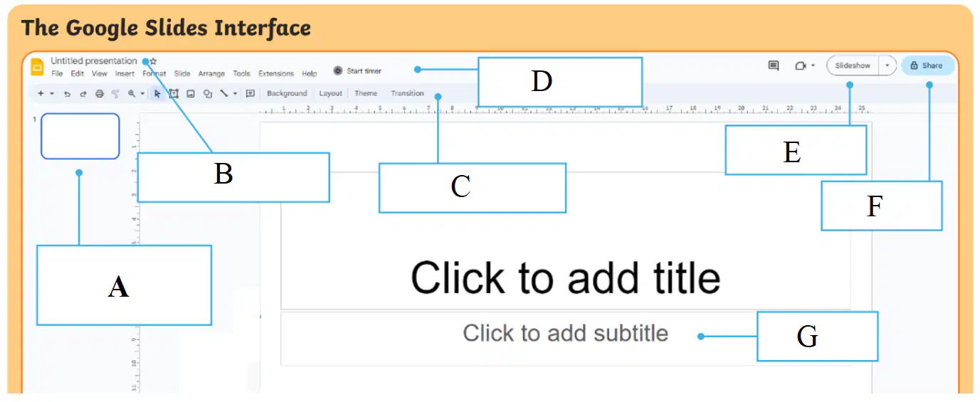The image size is (980, 402).
Task: Choose the select cursor tool
Action: click(x=157, y=93)
